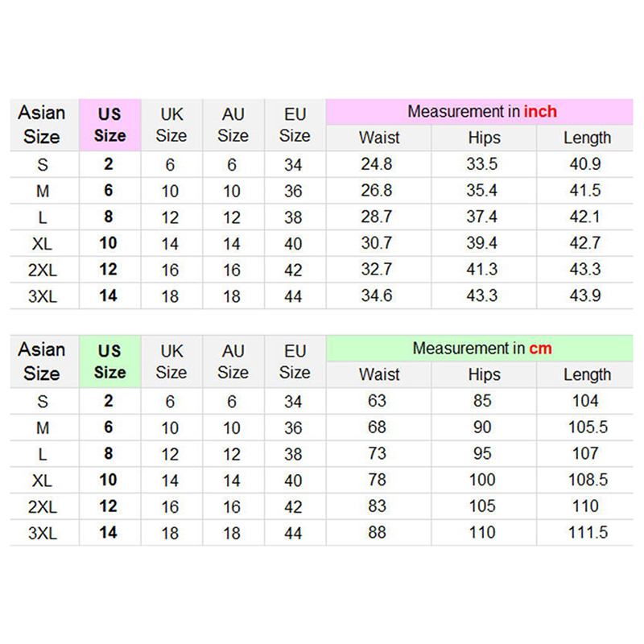644x644 pixels.
Task: Click hips value 33.5 in inch table
Action: tap(482, 164)
